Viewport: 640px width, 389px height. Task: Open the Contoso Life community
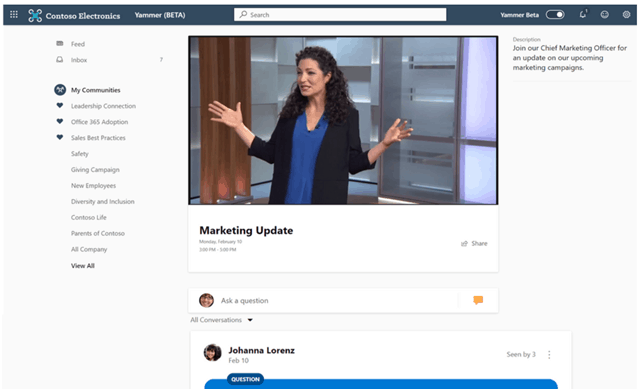[x=89, y=218]
